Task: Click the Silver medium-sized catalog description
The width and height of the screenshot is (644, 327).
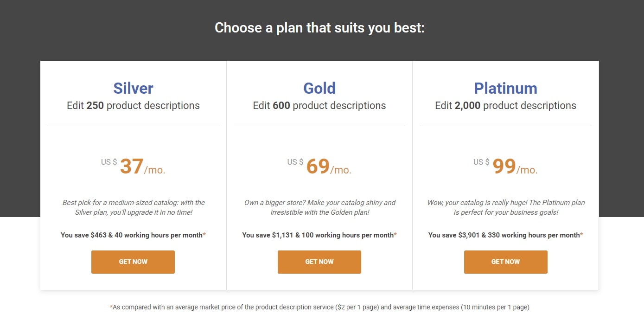Action: [x=133, y=207]
